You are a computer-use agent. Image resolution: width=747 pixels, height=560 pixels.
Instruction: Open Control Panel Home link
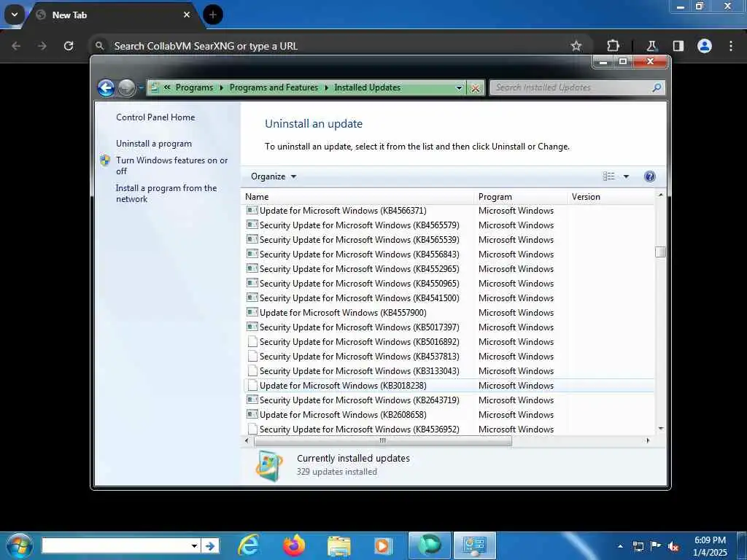155,117
